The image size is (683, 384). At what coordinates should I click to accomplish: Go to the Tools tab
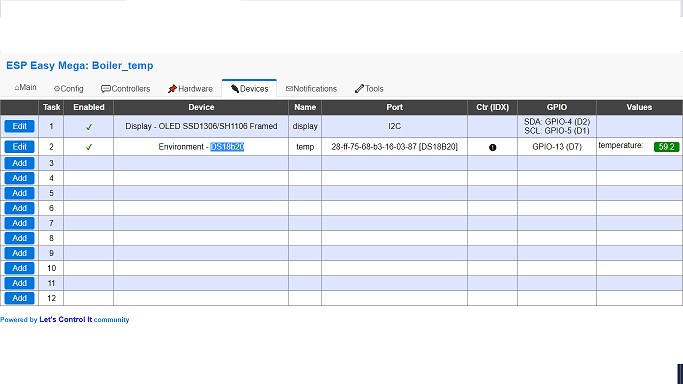(369, 89)
